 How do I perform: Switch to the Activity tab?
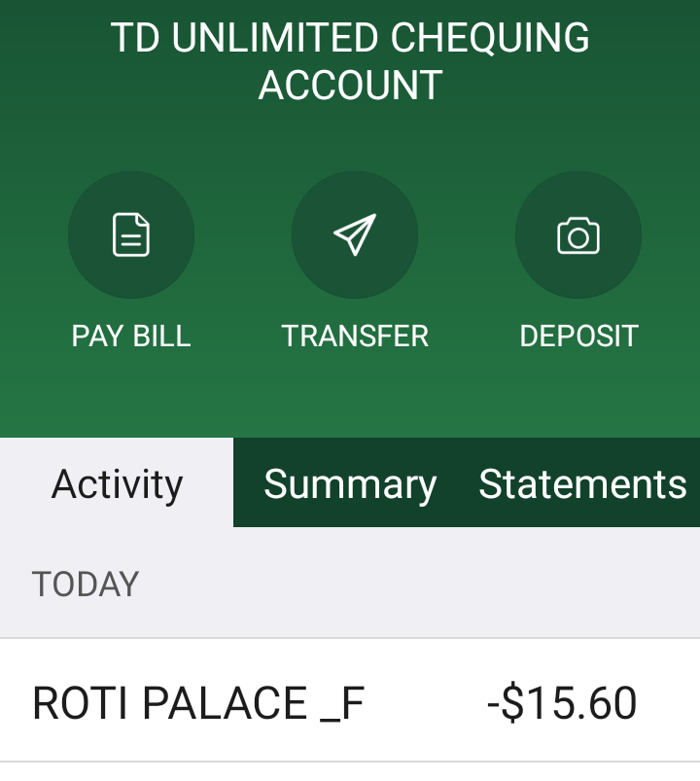(x=117, y=483)
